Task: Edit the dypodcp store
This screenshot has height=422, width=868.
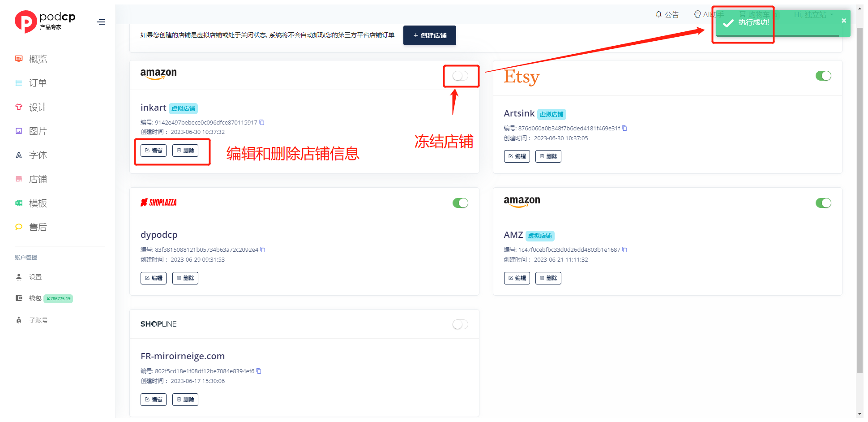Action: coord(154,278)
